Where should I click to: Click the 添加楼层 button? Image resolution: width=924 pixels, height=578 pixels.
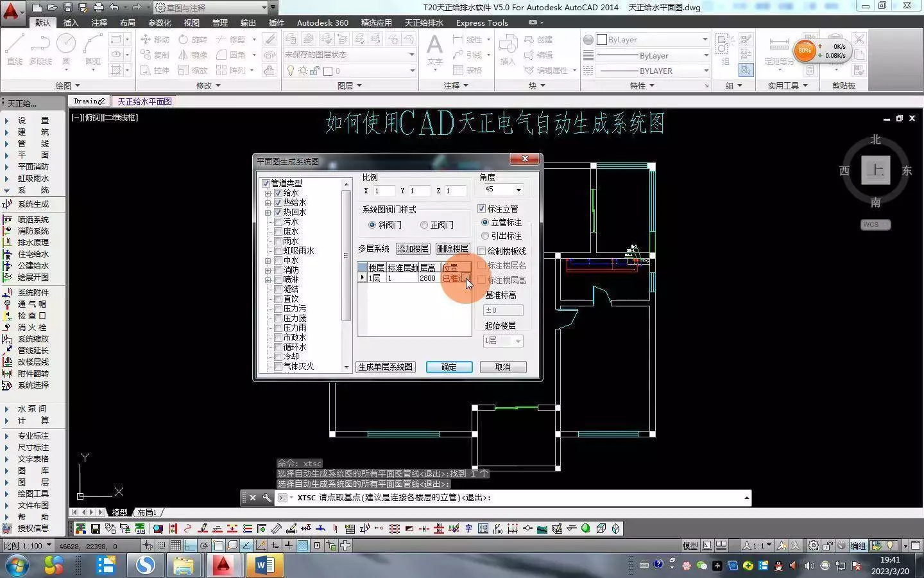coord(412,249)
